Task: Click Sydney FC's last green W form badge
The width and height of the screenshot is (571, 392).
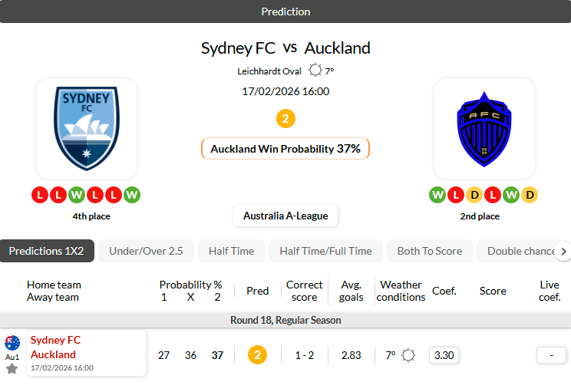Action: tap(131, 195)
